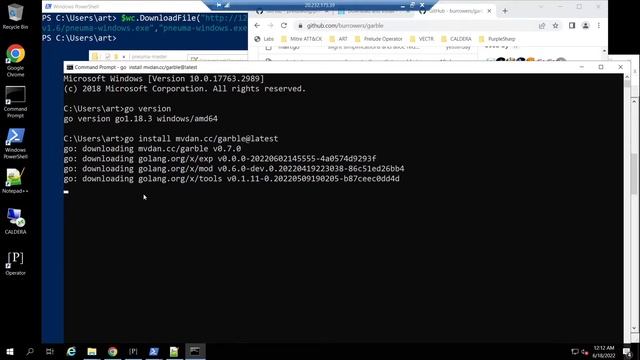Click "go install mvdan.cc/garble@latest" command text

[x=201, y=139]
